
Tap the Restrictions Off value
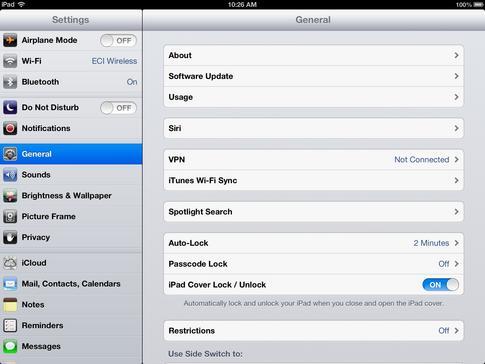(x=444, y=331)
